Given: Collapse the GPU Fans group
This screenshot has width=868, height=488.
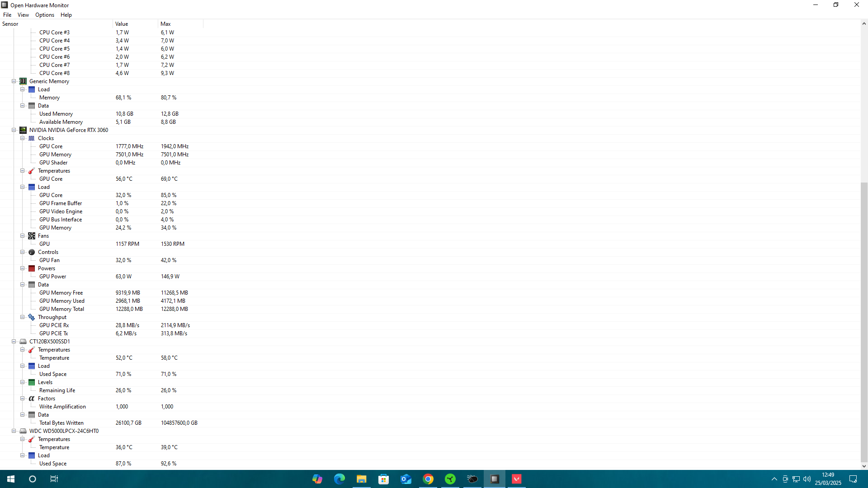Looking at the screenshot, I should click(23, 236).
